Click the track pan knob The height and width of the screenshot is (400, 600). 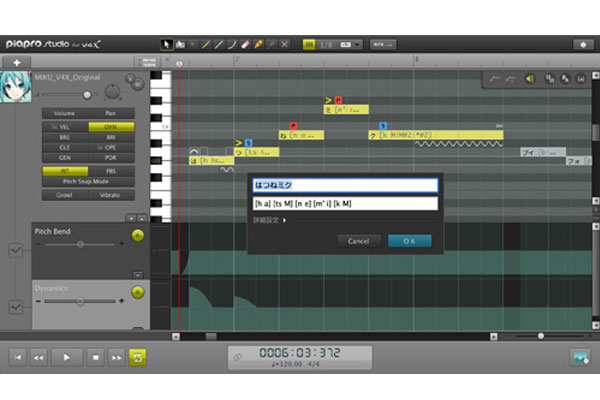(112, 92)
